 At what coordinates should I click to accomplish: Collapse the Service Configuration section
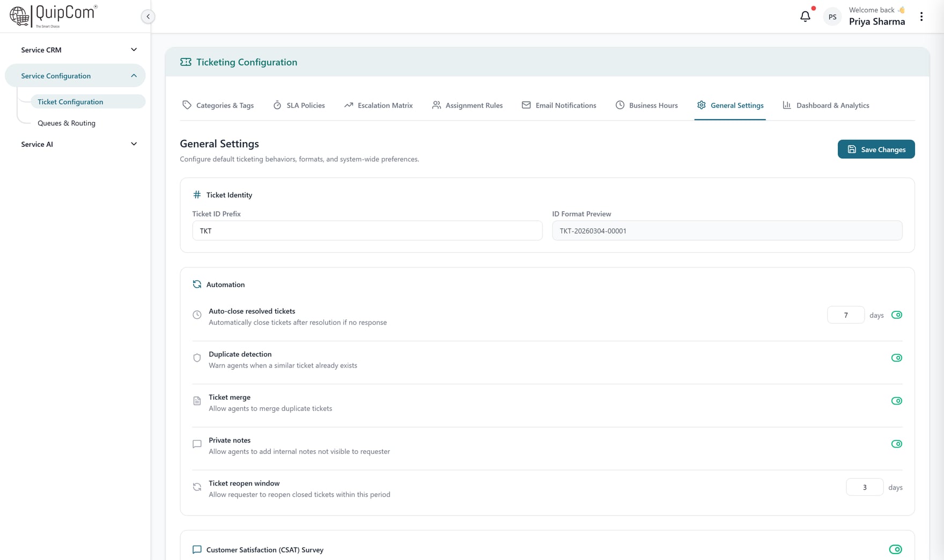pos(75,76)
